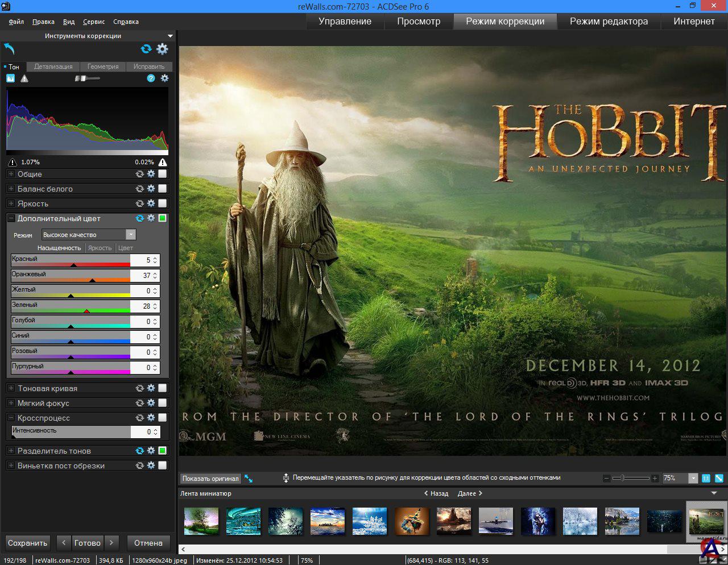Open the 75% zoom level dropdown

coord(693,479)
